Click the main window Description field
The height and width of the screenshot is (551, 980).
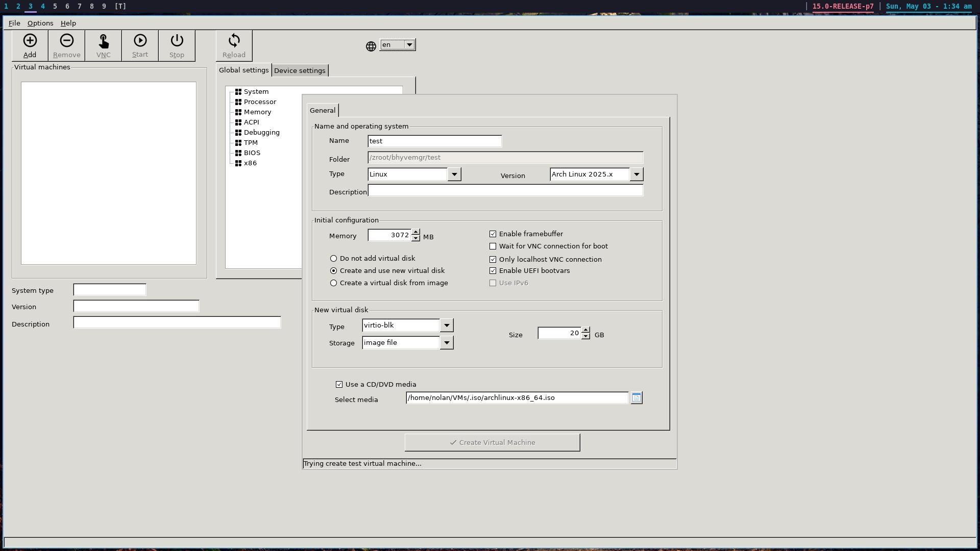(177, 322)
